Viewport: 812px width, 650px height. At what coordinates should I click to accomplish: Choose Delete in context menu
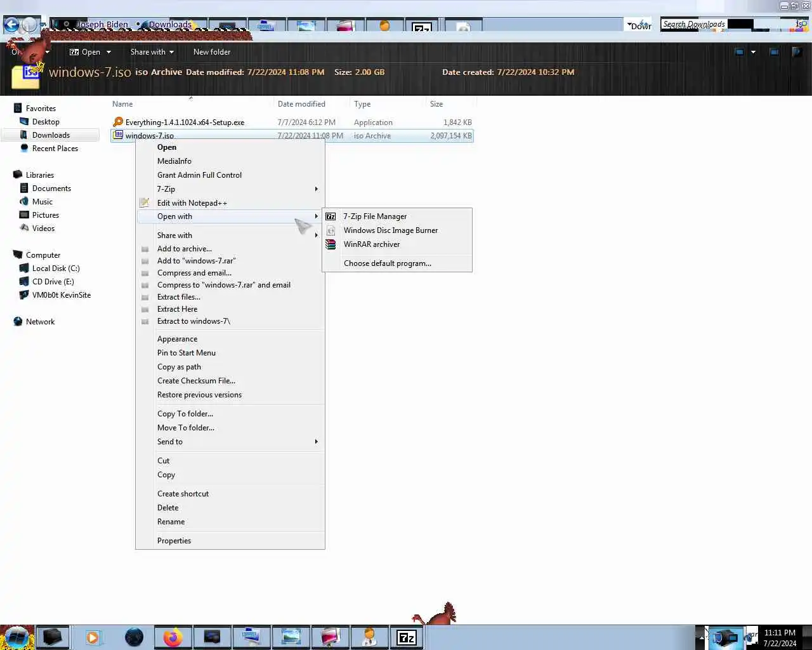[x=167, y=508]
